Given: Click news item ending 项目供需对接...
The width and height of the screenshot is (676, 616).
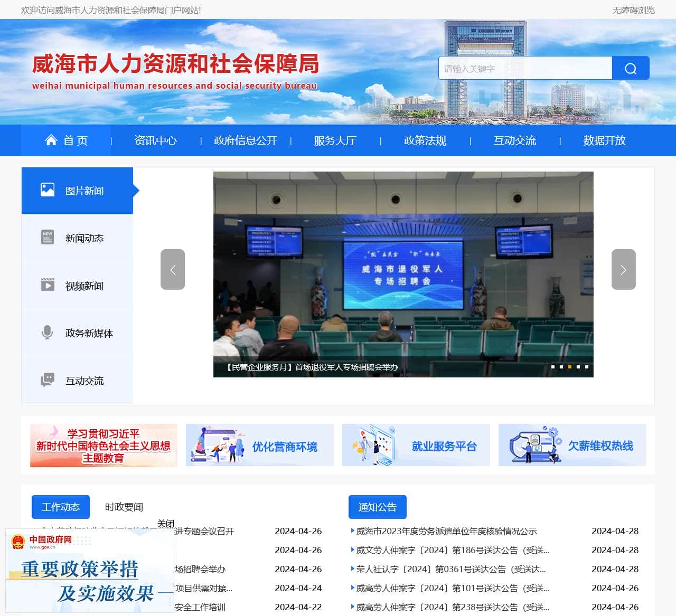Looking at the screenshot, I should pyautogui.click(x=203, y=588).
